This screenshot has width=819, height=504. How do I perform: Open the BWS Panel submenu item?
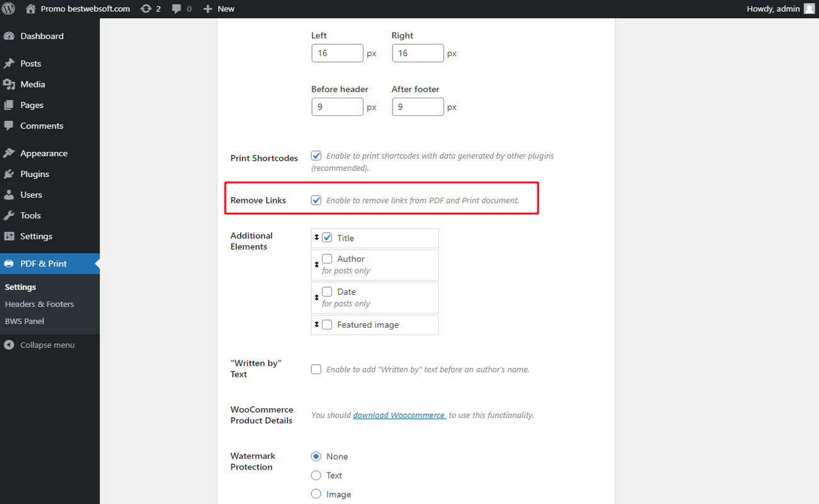pos(25,321)
